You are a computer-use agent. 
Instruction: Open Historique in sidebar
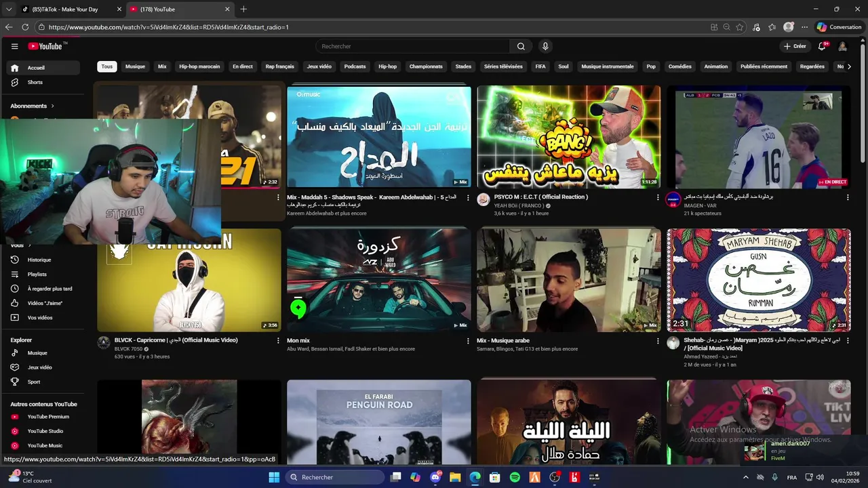[x=43, y=260]
